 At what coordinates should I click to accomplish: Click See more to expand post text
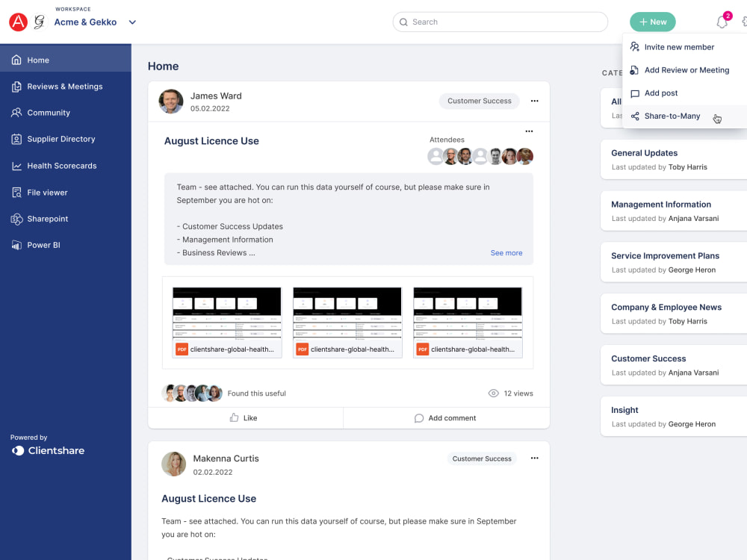point(506,253)
